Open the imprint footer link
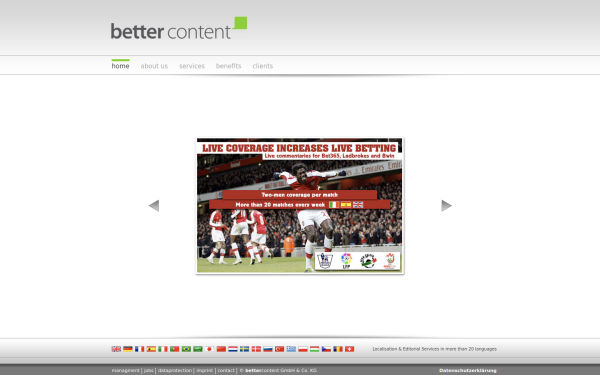Screen dimensions: 600x375 [205, 370]
